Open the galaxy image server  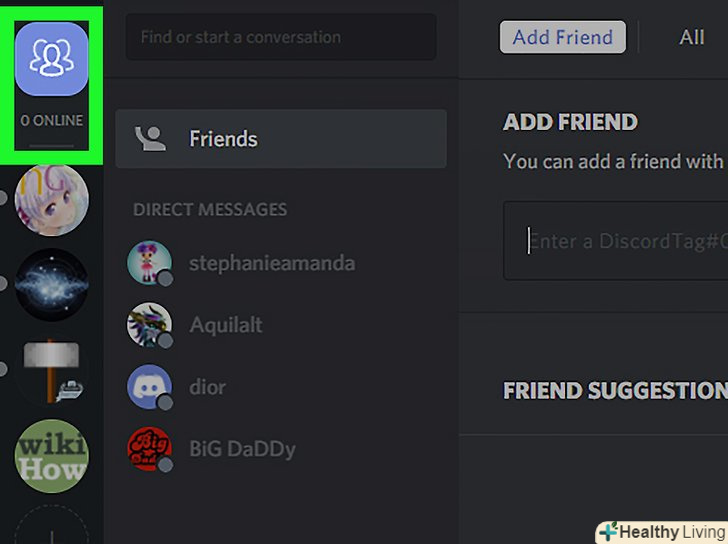pos(52,285)
